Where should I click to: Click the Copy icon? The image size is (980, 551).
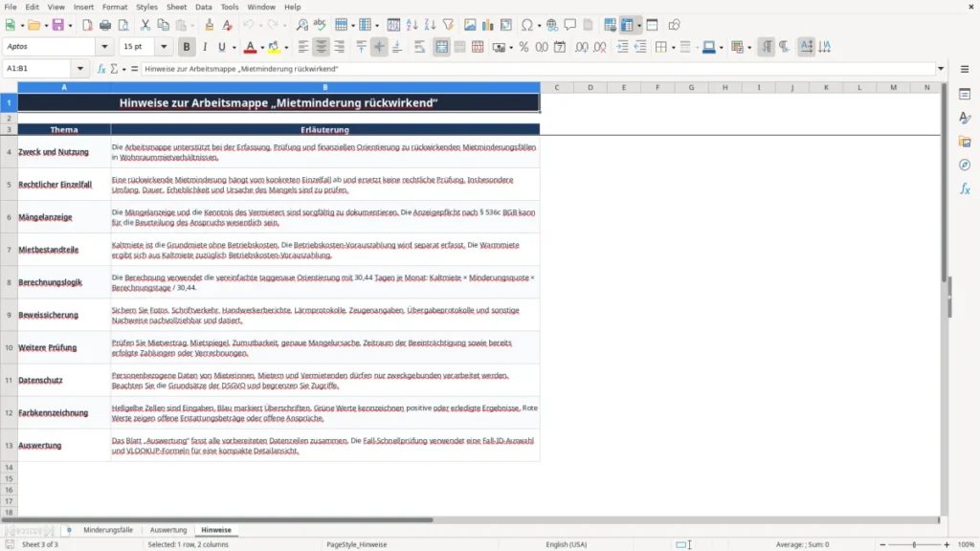163,25
